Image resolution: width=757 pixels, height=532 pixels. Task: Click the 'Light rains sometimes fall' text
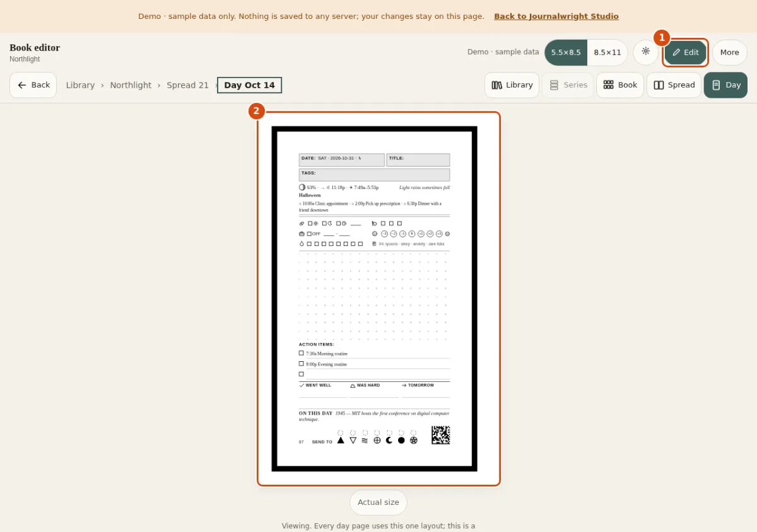pyautogui.click(x=425, y=187)
